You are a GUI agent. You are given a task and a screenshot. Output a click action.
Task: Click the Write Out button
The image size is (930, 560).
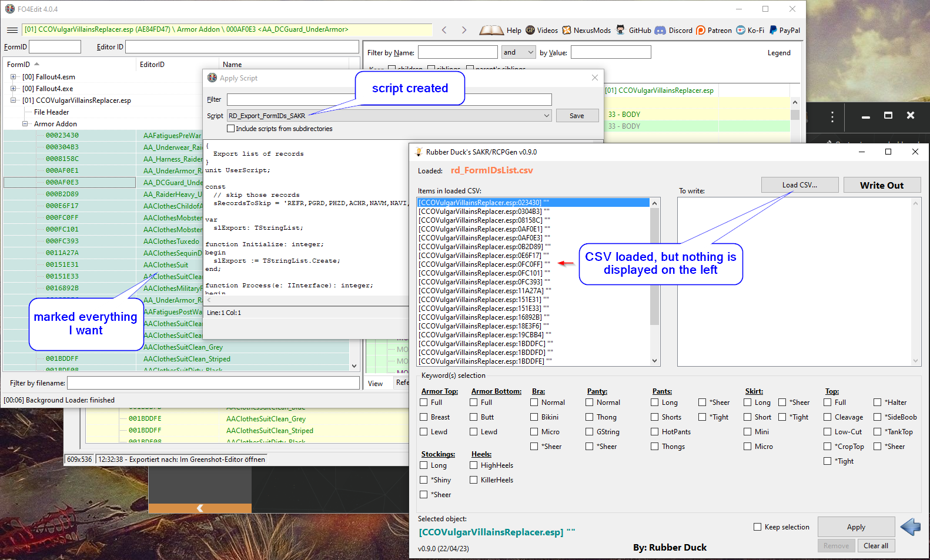tap(882, 185)
